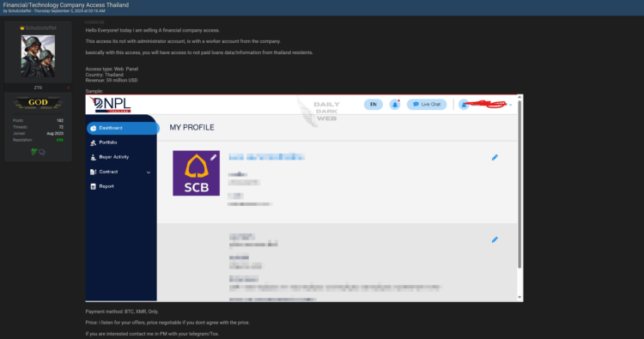Click the crown icon beside Schutzstaffel username
The width and height of the screenshot is (644, 339).
tap(22, 28)
